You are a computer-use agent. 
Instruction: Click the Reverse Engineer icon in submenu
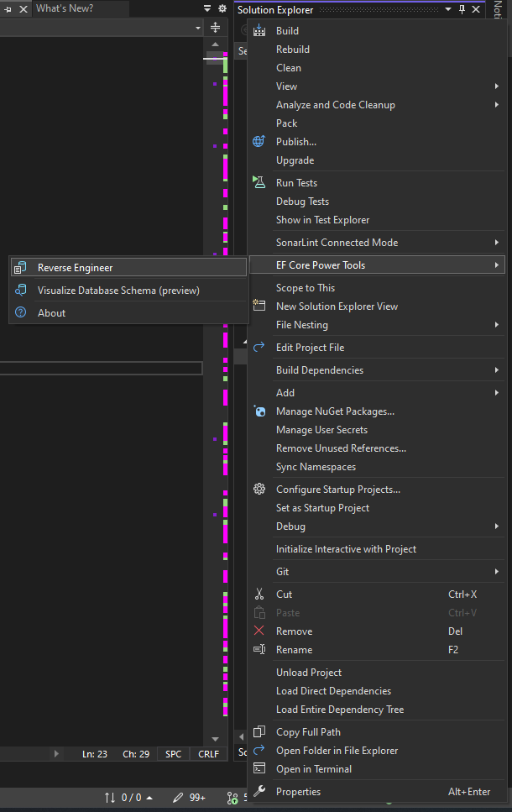pyautogui.click(x=20, y=268)
